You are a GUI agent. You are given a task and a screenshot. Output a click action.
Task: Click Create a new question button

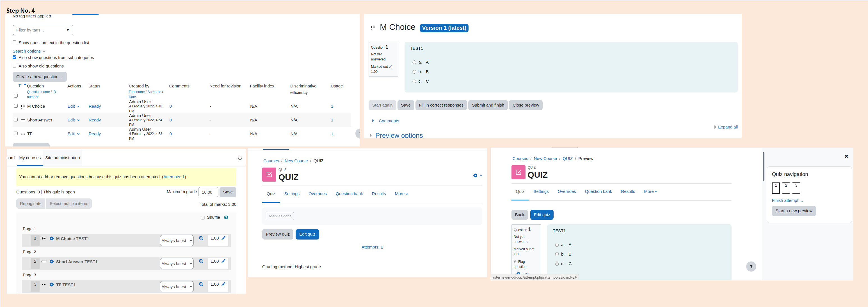[39, 76]
